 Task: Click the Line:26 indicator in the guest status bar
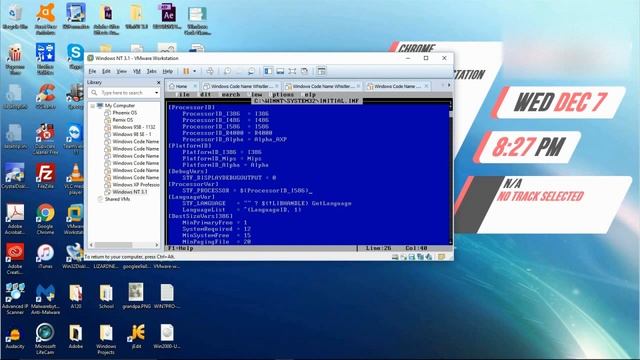coord(378,248)
